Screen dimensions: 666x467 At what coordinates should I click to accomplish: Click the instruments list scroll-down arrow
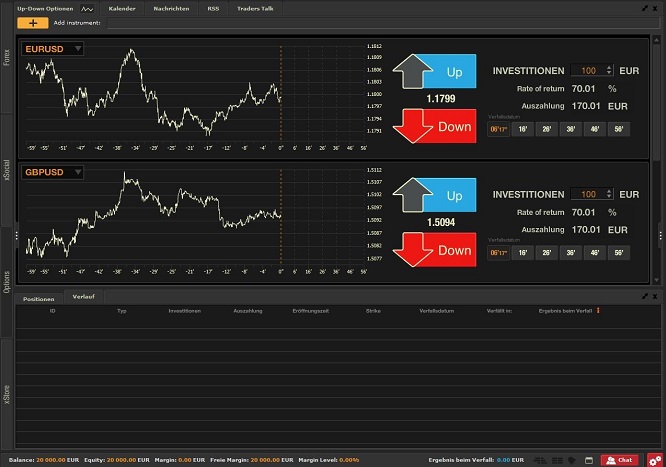pos(657,280)
